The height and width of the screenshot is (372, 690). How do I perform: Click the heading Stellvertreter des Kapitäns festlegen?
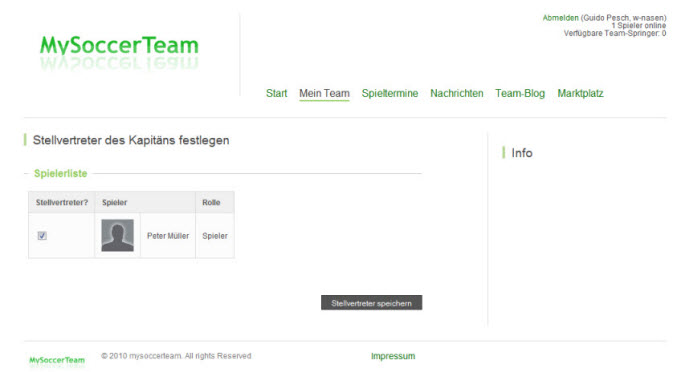(131, 140)
